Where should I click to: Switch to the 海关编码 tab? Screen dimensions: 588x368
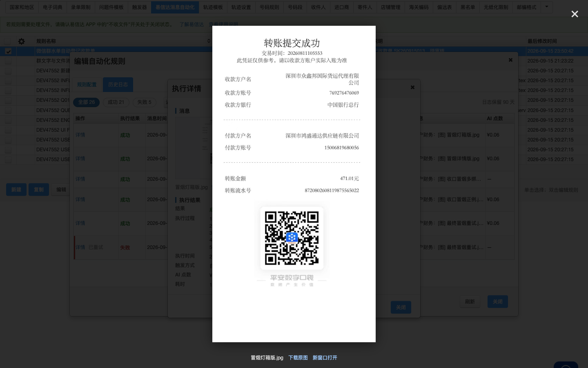coord(419,7)
